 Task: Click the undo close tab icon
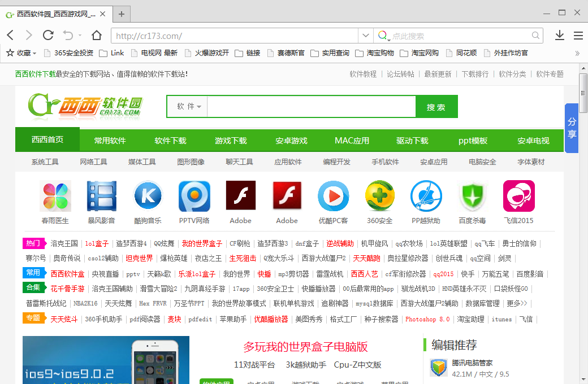point(68,35)
